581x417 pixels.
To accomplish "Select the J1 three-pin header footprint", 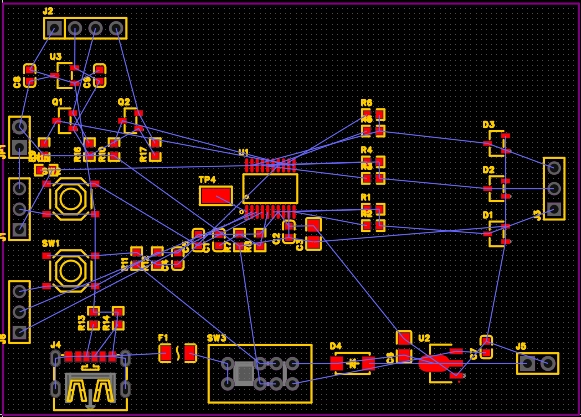I will [x=19, y=209].
